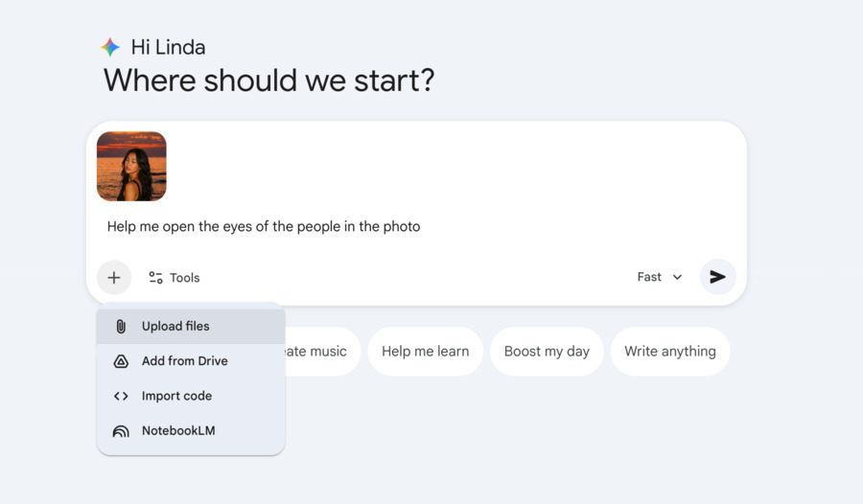This screenshot has width=863, height=504.
Task: Pick NotebookLM from the menu
Action: click(x=178, y=431)
